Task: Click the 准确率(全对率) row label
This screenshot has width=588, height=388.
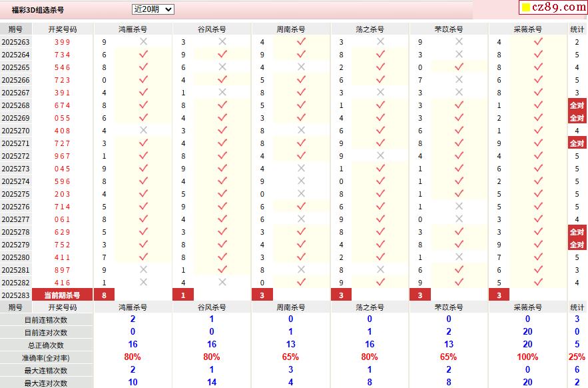Action: pyautogui.click(x=46, y=358)
